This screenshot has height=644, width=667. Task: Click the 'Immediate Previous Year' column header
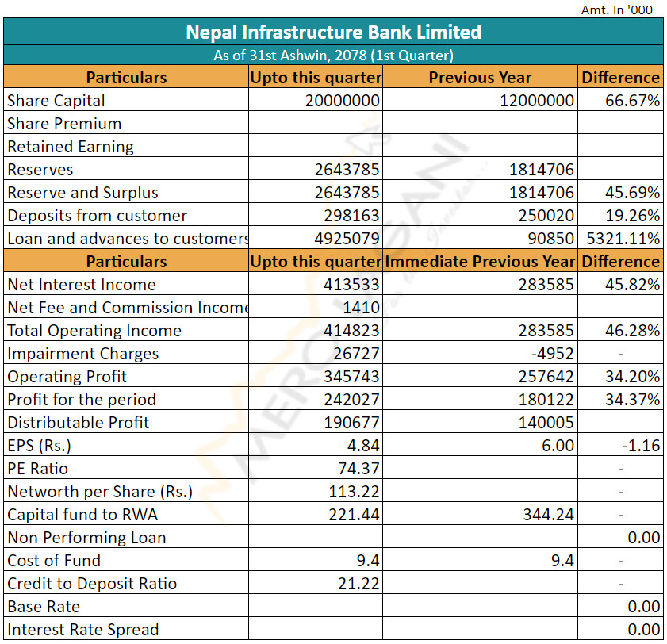coord(480,262)
